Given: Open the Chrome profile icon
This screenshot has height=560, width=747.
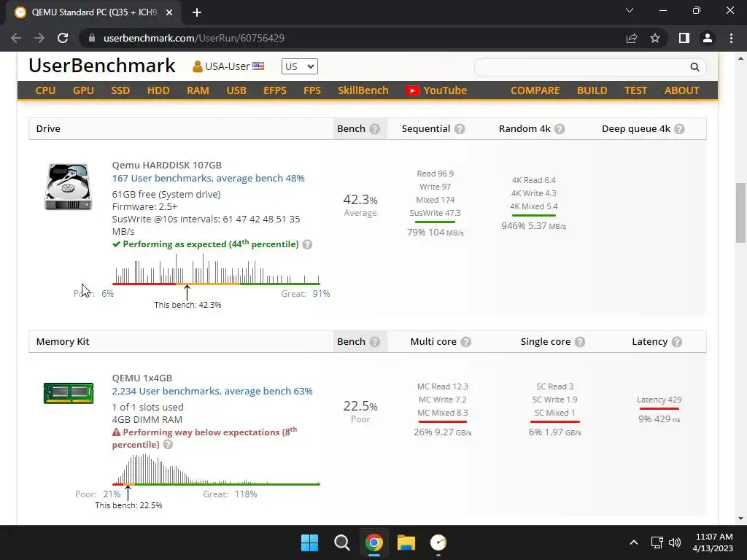Looking at the screenshot, I should click(x=708, y=38).
